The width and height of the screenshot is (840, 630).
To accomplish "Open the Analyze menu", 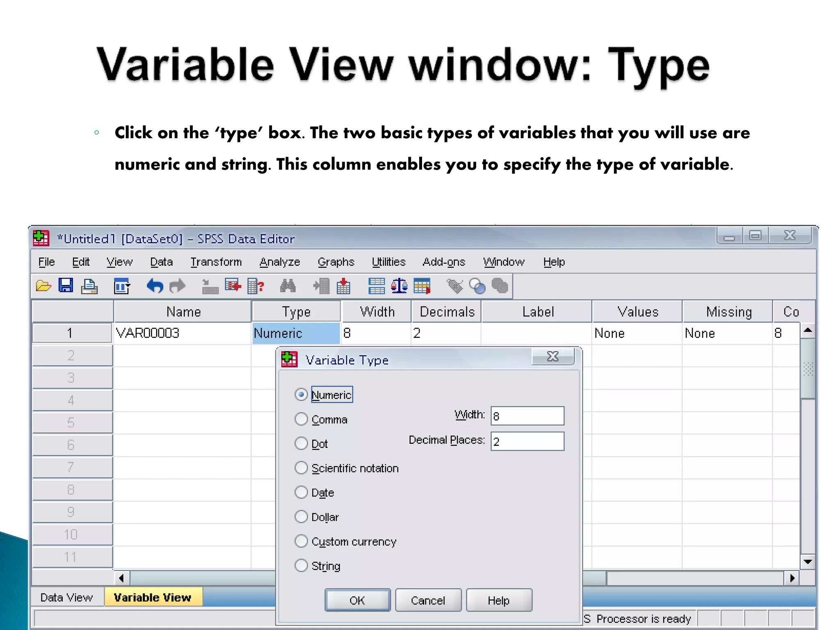I will click(x=280, y=262).
